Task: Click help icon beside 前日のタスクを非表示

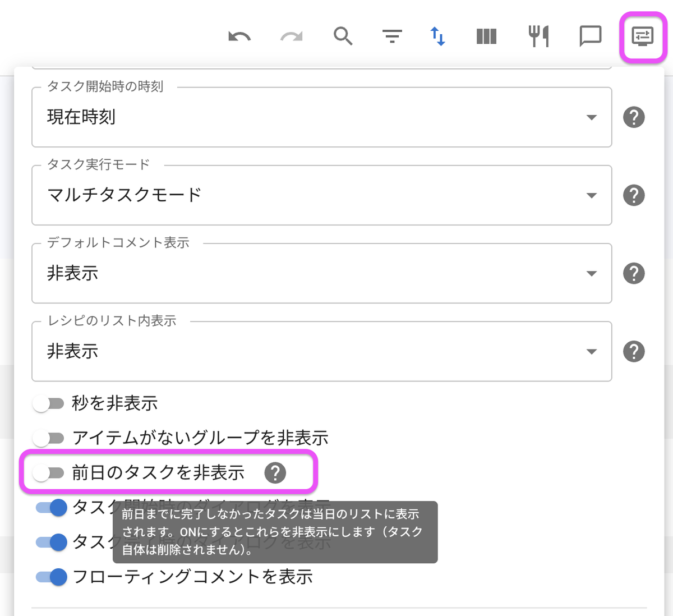Action: point(275,473)
